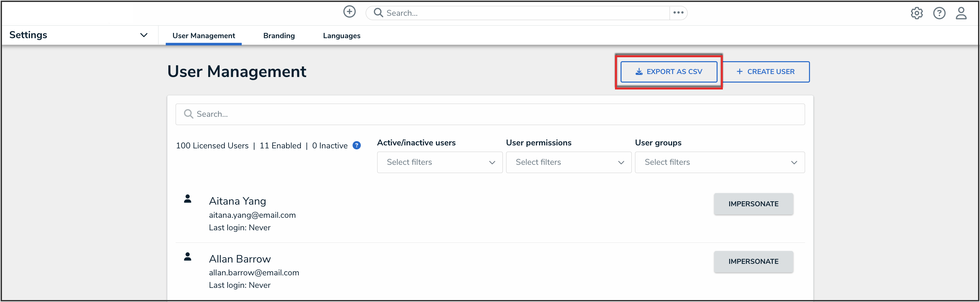Open the settings gear icon
The width and height of the screenshot is (980, 302).
917,13
